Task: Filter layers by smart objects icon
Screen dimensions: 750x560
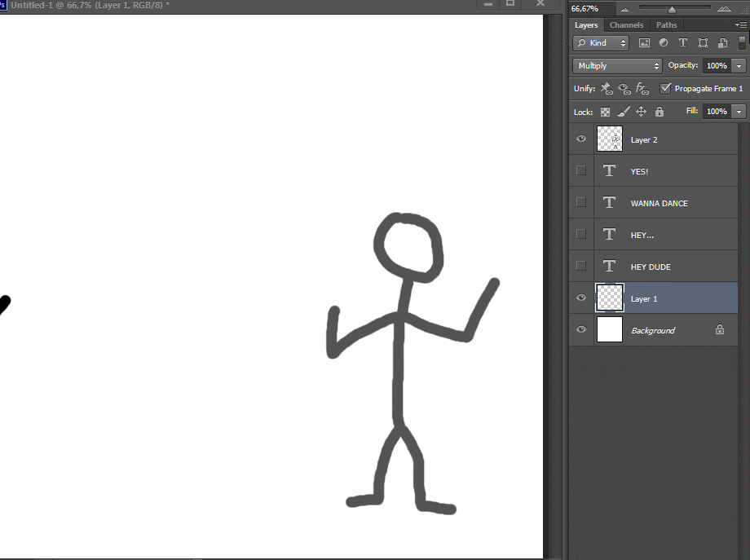Action: pyautogui.click(x=722, y=43)
